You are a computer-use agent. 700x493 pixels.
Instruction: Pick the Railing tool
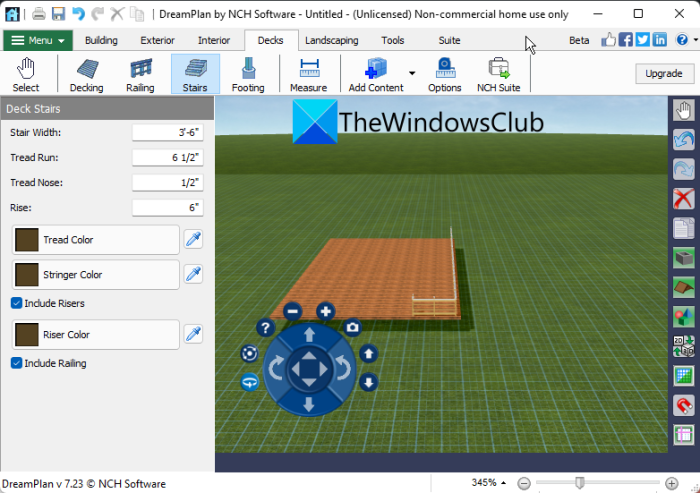tap(140, 74)
